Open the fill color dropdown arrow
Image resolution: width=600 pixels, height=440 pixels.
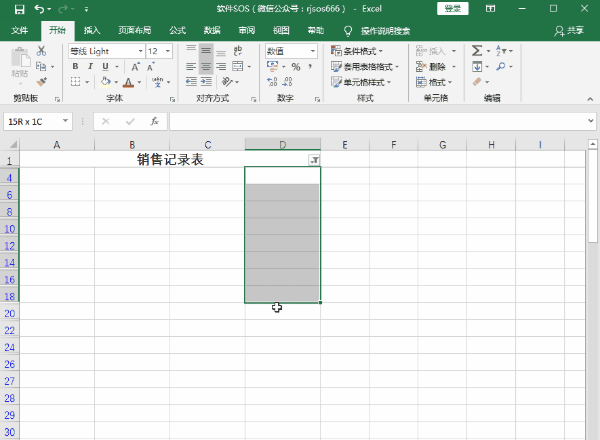coord(116,82)
